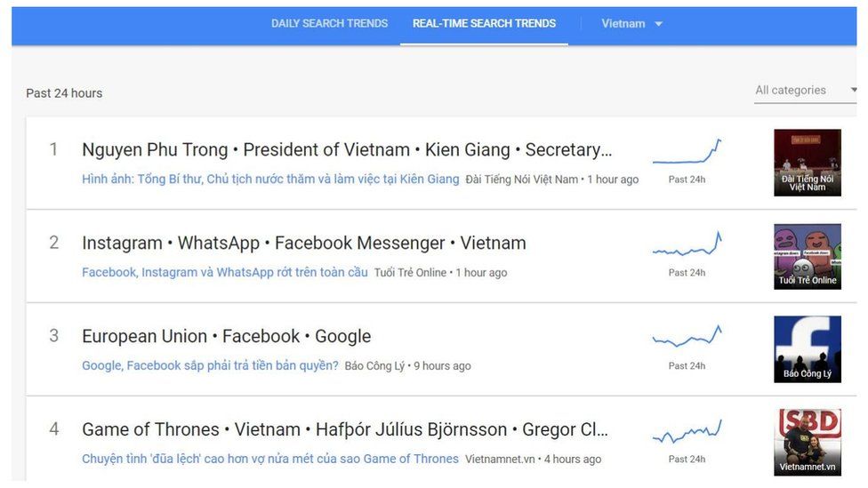Screen dimensions: 868x488
Task: Click the Báo Công Lý Facebook thumbnail
Action: (x=807, y=349)
